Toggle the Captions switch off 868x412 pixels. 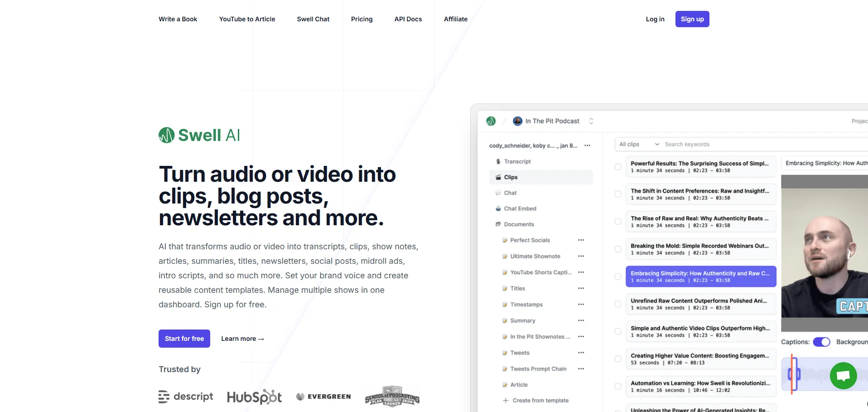pos(821,342)
